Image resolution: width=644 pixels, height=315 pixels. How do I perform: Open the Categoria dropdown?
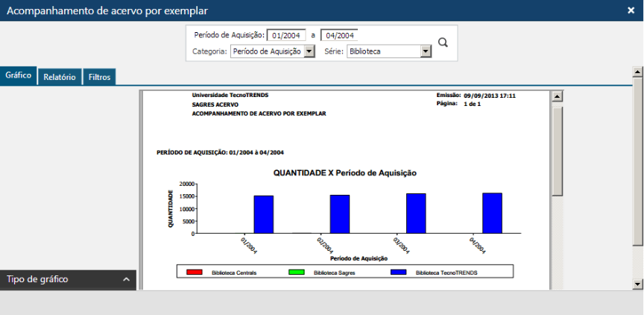[310, 52]
